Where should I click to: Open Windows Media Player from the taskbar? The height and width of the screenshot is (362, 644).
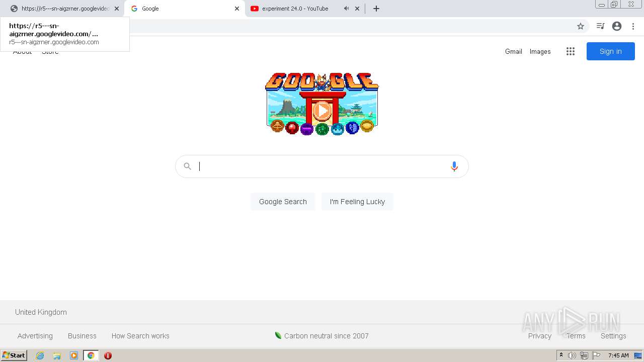tap(74, 355)
